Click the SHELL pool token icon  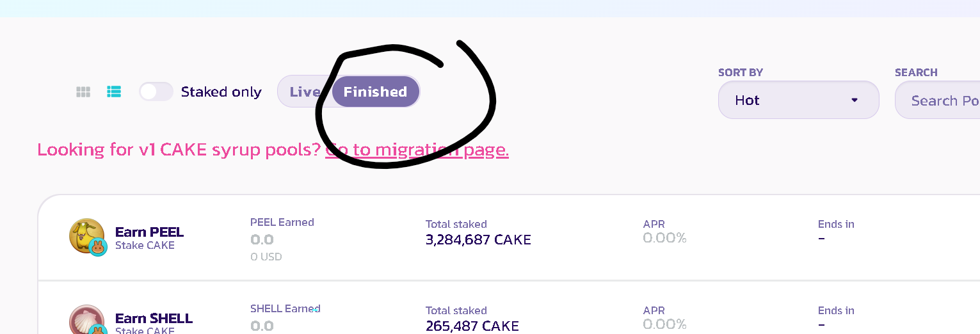pos(85,320)
